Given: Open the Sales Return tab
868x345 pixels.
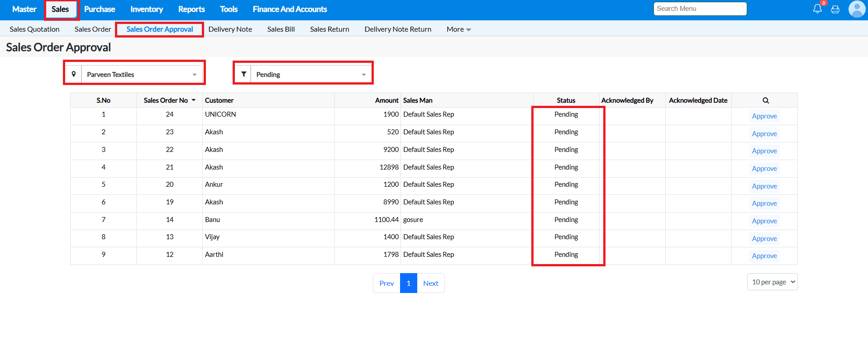Looking at the screenshot, I should click(329, 29).
